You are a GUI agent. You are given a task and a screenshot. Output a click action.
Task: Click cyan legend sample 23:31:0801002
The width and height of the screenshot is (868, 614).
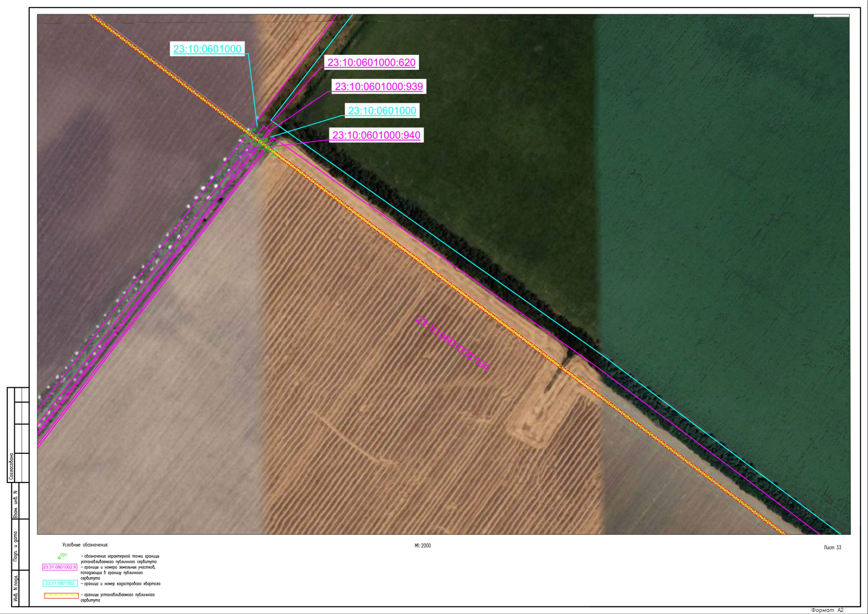pyautogui.click(x=59, y=583)
